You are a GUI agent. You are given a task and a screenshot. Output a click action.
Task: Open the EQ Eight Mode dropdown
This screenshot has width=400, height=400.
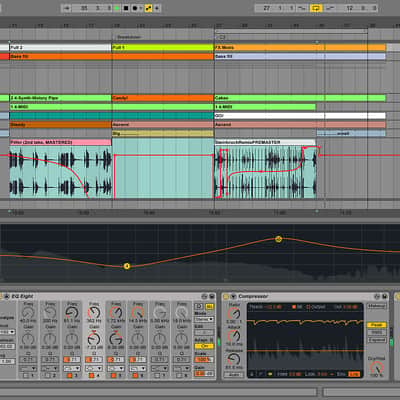click(204, 319)
